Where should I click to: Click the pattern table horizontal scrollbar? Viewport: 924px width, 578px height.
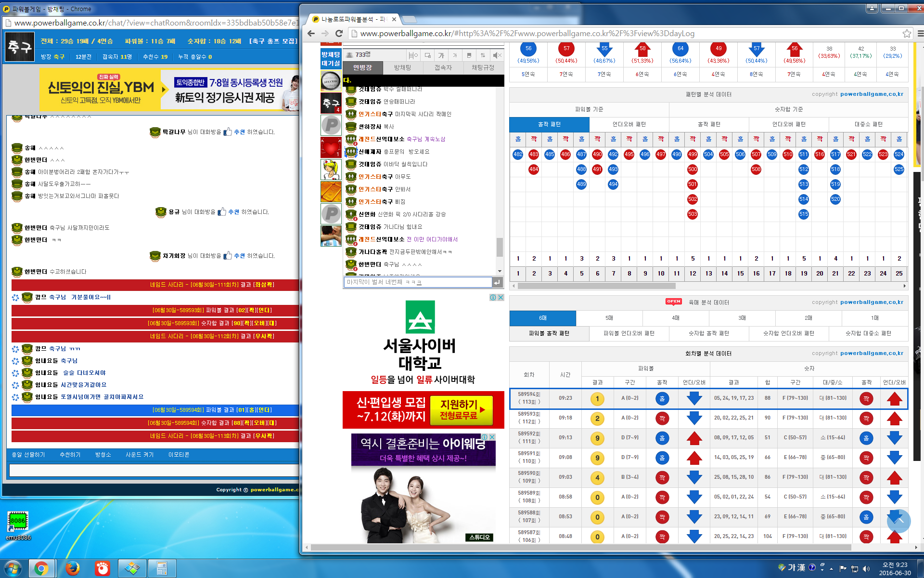(597, 286)
